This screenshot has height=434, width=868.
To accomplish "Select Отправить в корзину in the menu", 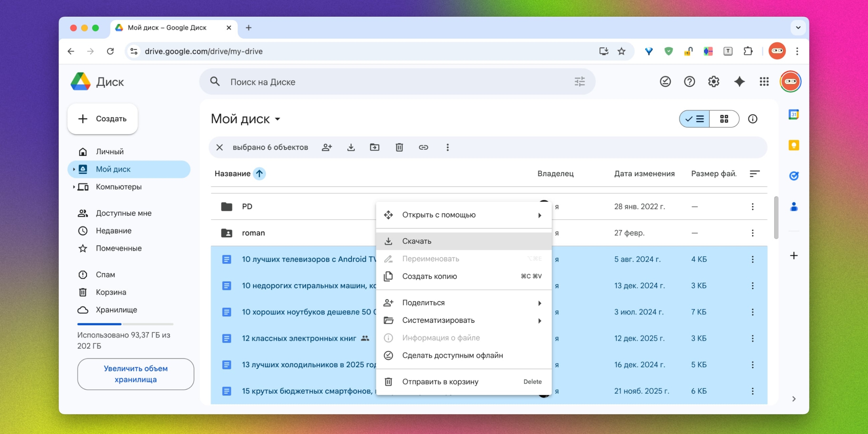I will 440,381.
